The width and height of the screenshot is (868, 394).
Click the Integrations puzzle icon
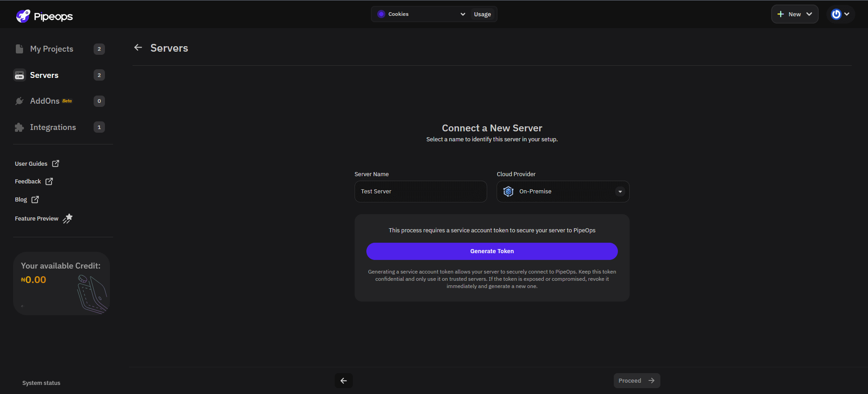[x=19, y=127]
